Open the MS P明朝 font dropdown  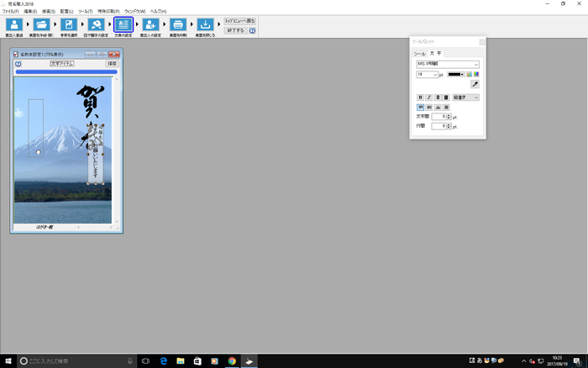pos(448,64)
